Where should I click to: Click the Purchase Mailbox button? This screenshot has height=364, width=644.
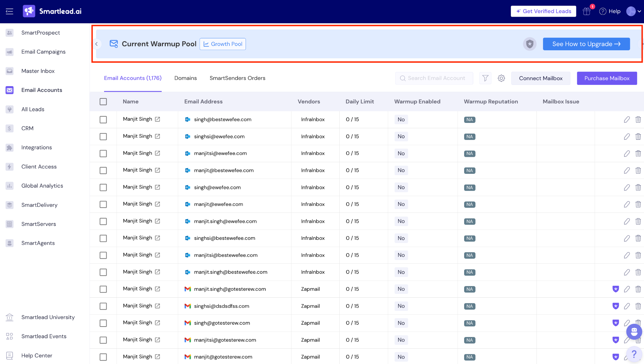point(607,78)
